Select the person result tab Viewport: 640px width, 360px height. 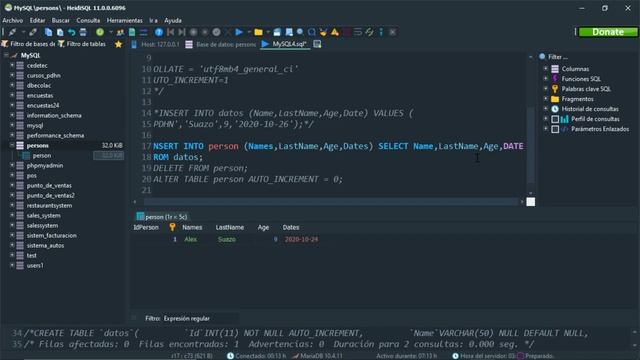162,217
